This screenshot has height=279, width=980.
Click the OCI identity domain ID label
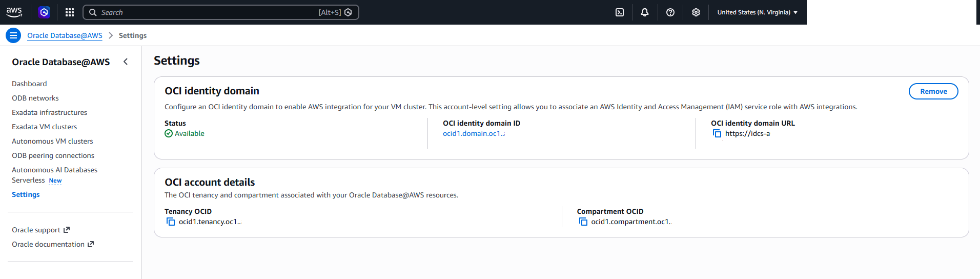pos(481,123)
